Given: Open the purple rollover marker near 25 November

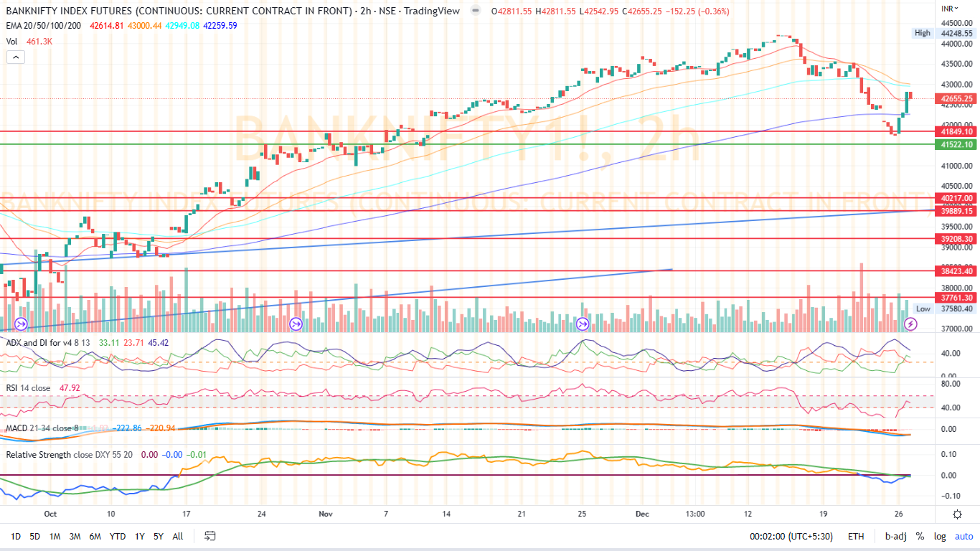Looking at the screenshot, I should point(583,324).
